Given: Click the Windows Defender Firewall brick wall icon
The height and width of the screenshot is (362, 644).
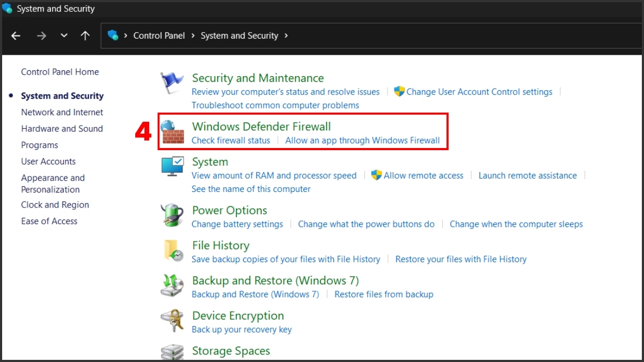Looking at the screenshot, I should pos(173,132).
